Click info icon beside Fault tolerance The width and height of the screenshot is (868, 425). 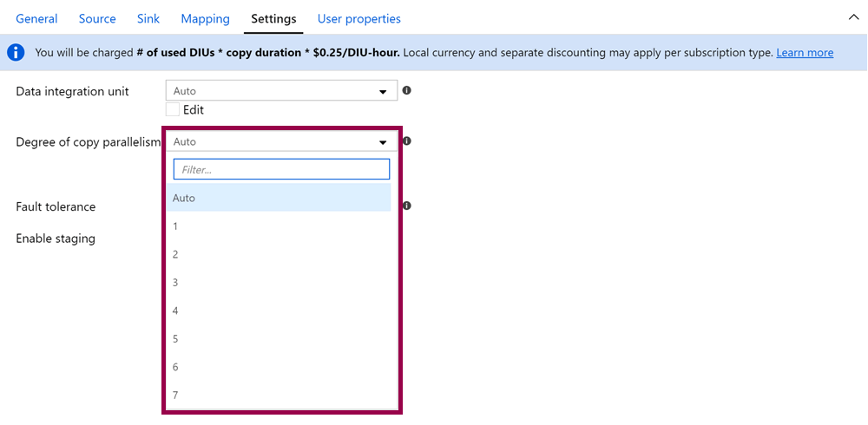(406, 206)
